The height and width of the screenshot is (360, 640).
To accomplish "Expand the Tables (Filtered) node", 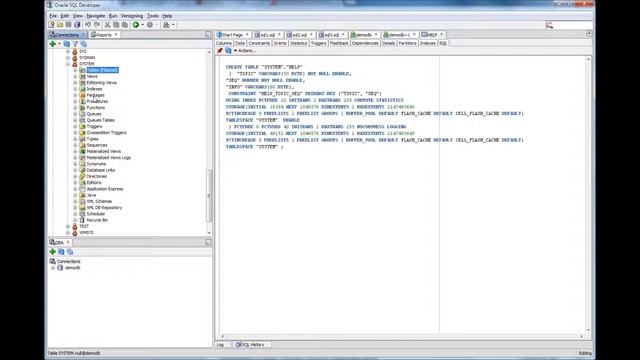I will (x=75, y=70).
